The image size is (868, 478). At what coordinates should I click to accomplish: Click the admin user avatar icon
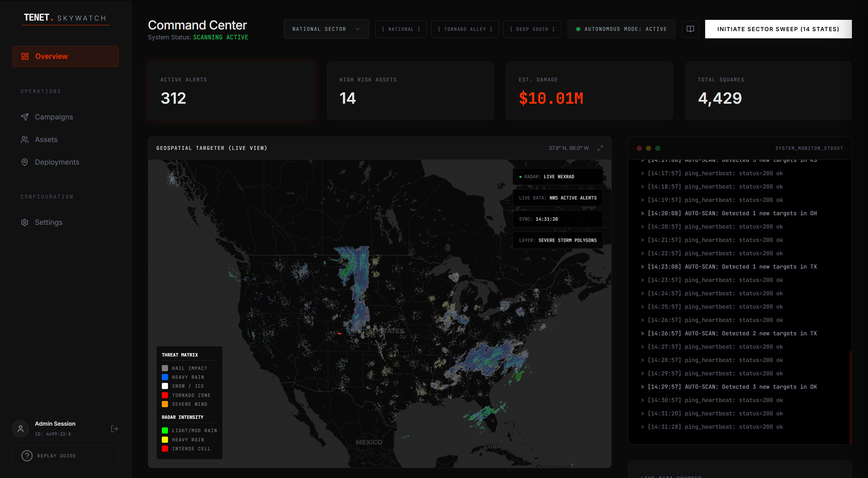[x=21, y=429]
